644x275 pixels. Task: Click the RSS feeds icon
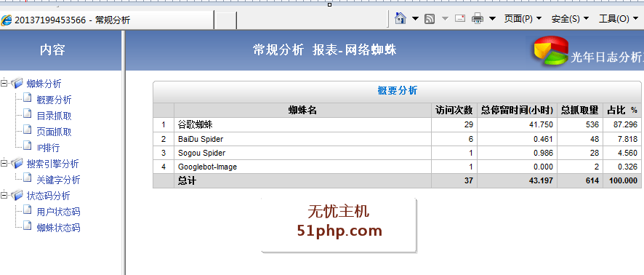coord(430,18)
